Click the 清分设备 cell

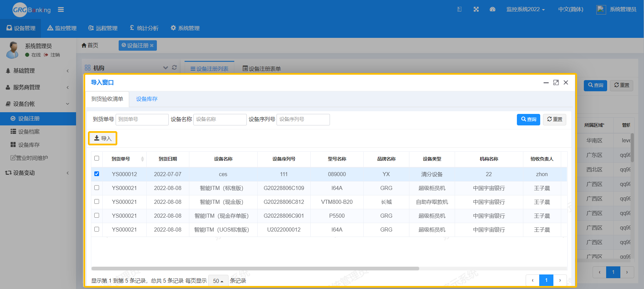click(x=432, y=174)
